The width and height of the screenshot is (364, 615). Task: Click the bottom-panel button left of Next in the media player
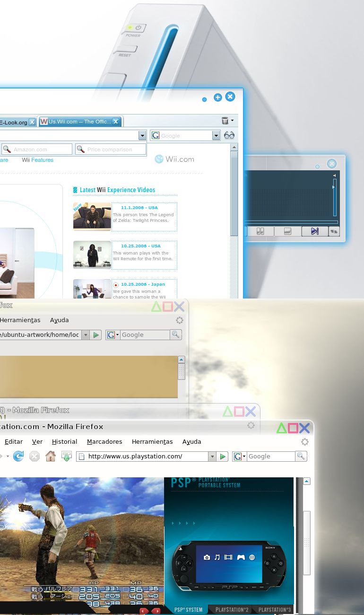tap(287, 231)
